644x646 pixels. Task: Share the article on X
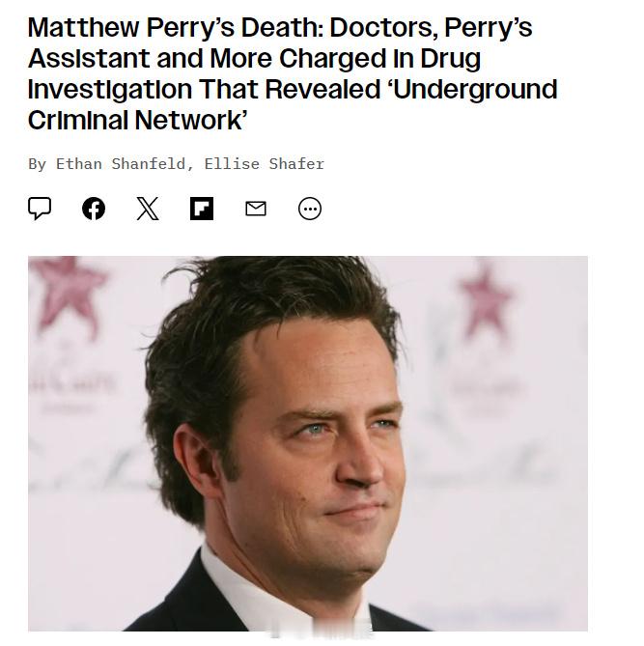(x=148, y=209)
